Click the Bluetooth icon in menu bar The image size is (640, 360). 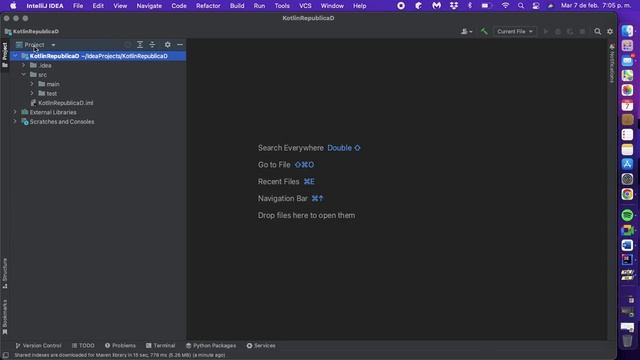point(470,6)
